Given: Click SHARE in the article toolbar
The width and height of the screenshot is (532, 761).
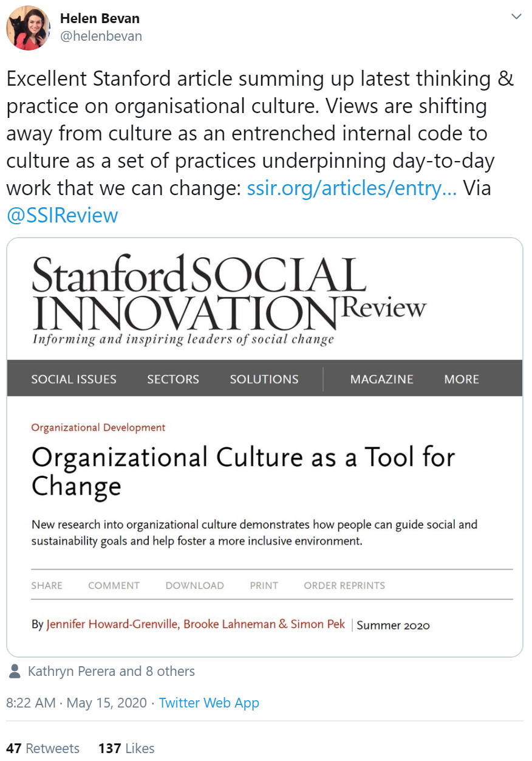Looking at the screenshot, I should pos(47,585).
